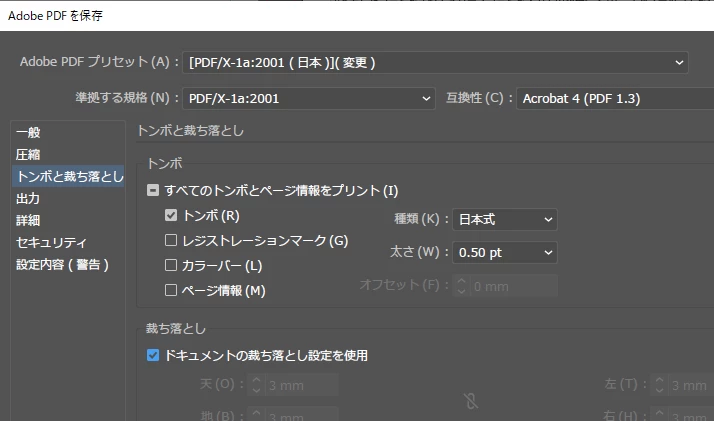Open the 準拠する規格 dropdown
This screenshot has height=421, width=714.
click(309, 98)
